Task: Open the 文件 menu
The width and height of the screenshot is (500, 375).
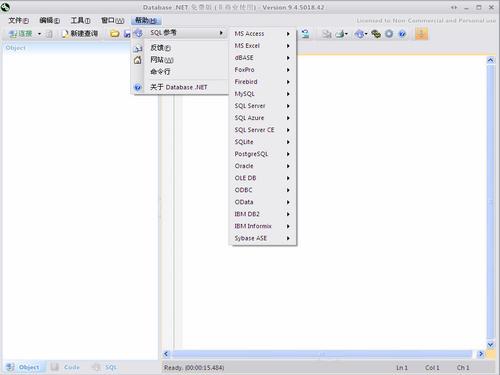Action: 18,21
